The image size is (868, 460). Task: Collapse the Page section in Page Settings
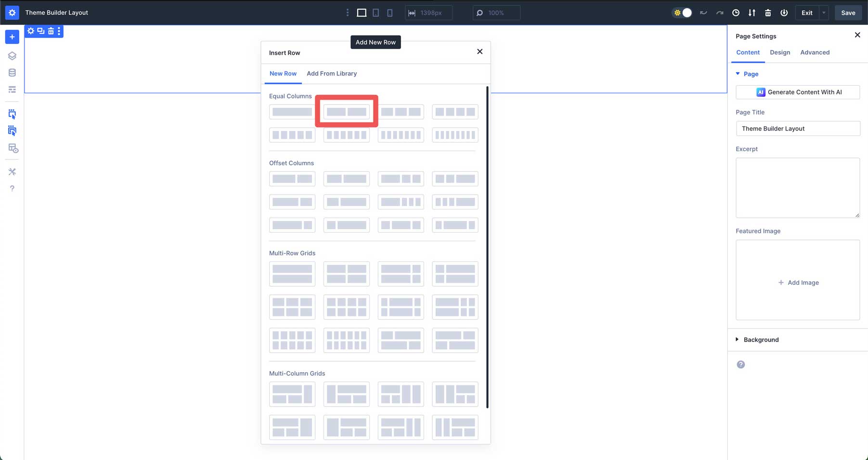[738, 74]
